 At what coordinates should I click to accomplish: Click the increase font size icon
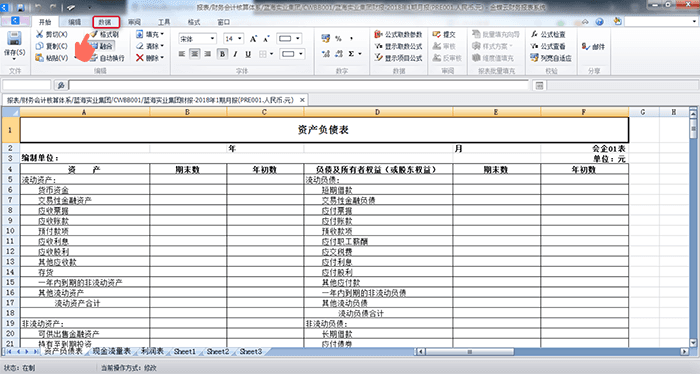pyautogui.click(x=253, y=39)
